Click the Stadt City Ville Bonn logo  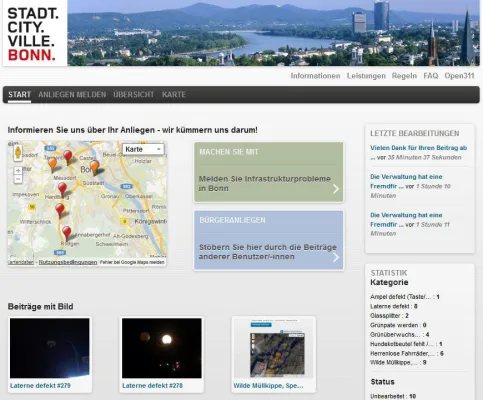35,33
